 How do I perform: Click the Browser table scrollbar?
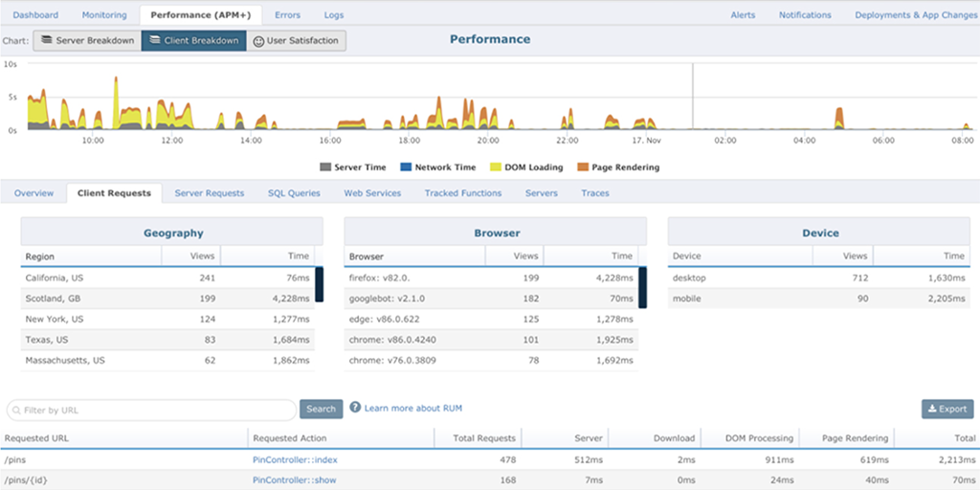pos(642,287)
